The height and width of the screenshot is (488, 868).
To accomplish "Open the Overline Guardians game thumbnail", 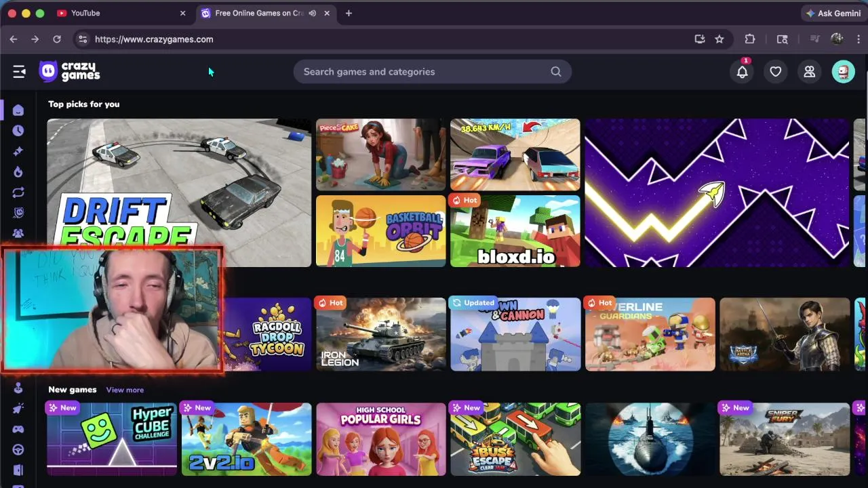I will [x=650, y=334].
